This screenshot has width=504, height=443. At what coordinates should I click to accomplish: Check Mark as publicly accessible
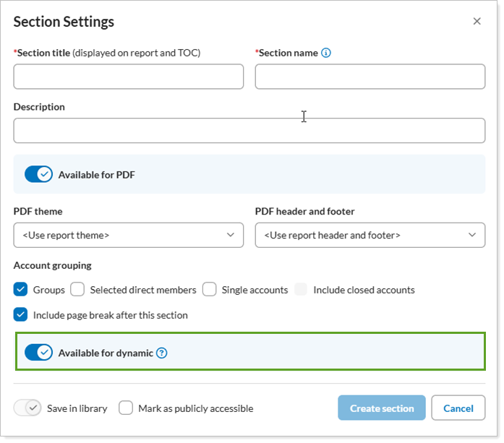126,408
